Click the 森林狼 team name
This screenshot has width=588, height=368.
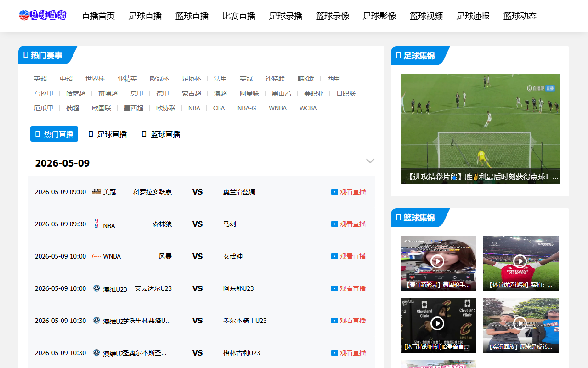162,224
